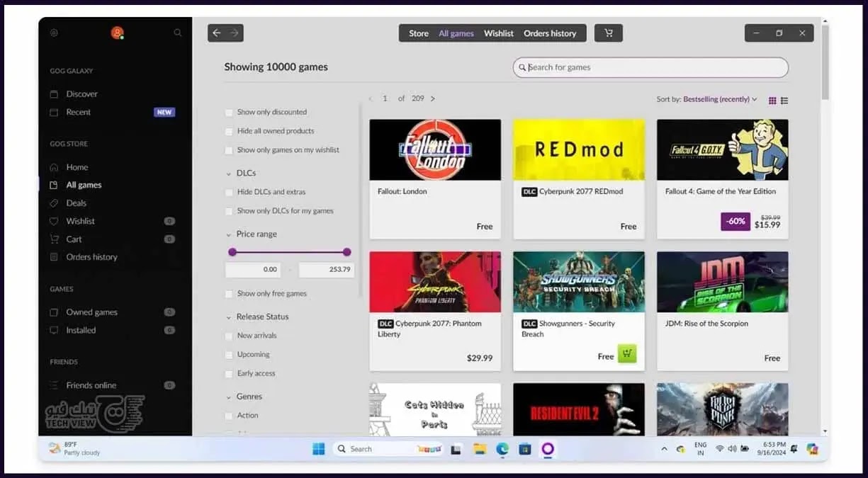Image resolution: width=868 pixels, height=478 pixels.
Task: Click the minimum price 0.00 field
Action: [x=253, y=270]
